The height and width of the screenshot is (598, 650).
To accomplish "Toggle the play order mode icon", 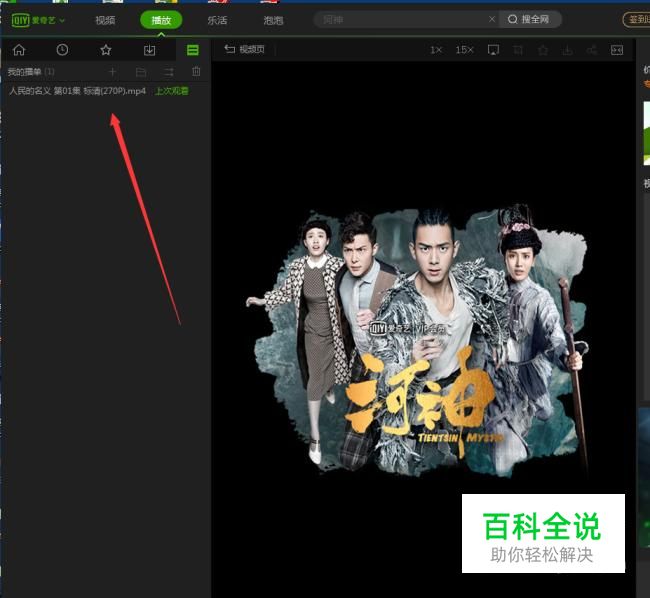I will (x=169, y=73).
